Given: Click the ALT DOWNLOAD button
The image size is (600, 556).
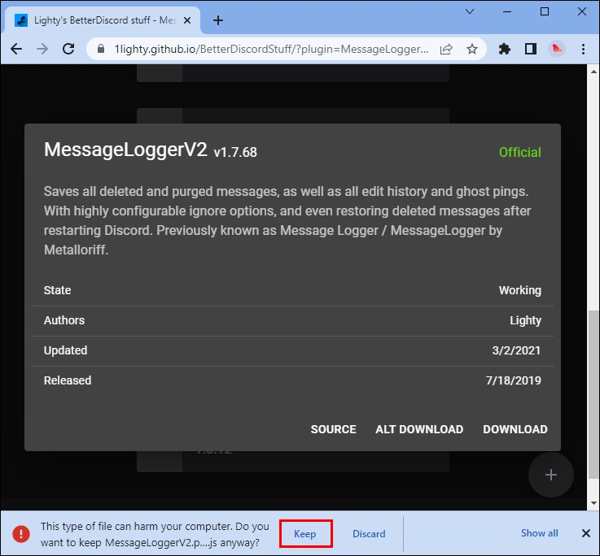Looking at the screenshot, I should coord(419,429).
